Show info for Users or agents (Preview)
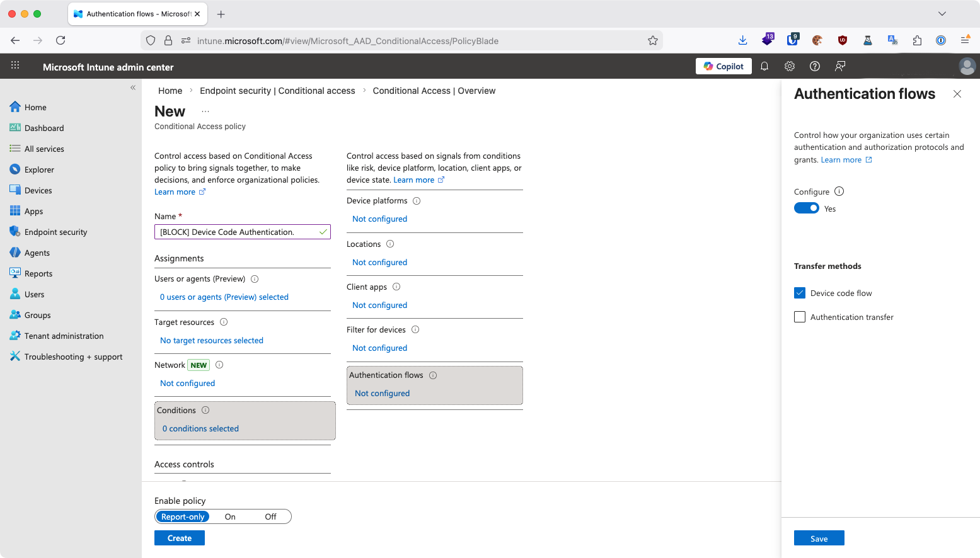Screen dimensions: 980x558 point(255,279)
